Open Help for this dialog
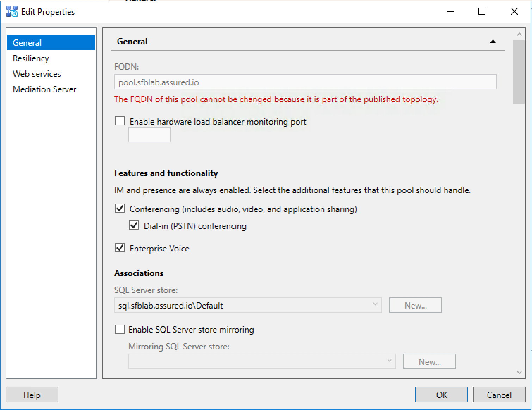532x410 pixels. (32, 395)
